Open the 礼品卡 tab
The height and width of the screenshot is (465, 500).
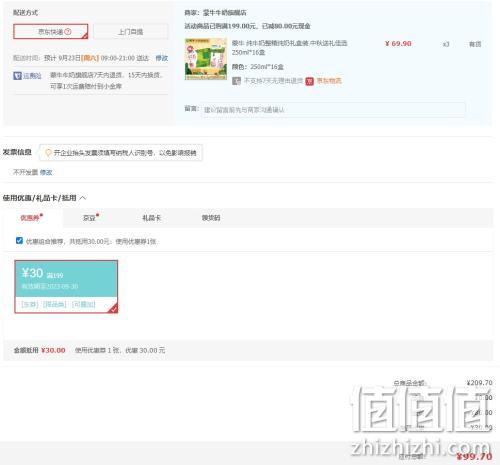coord(151,218)
